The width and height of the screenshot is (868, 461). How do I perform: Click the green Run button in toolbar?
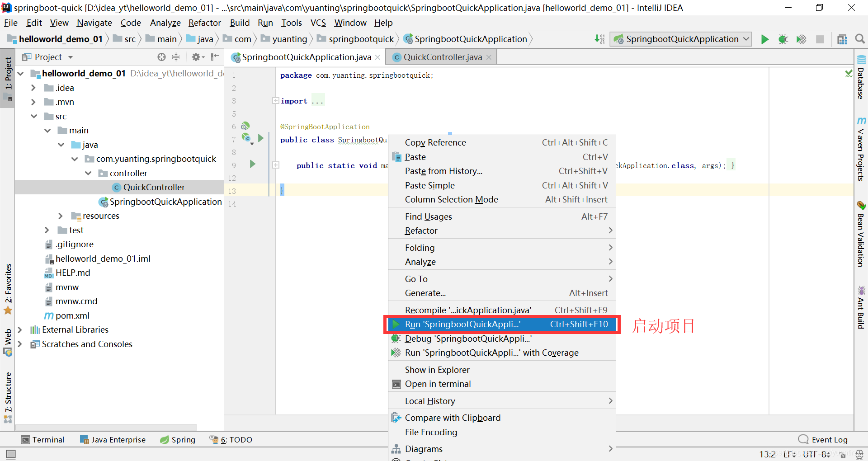764,39
